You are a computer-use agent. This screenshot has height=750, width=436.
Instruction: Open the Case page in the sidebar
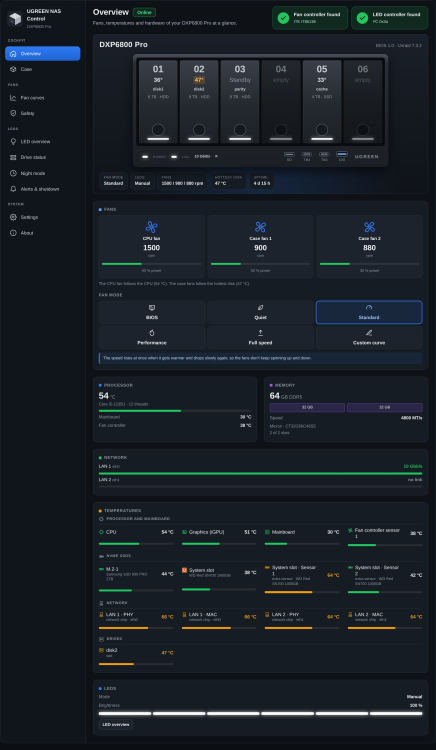point(43,69)
